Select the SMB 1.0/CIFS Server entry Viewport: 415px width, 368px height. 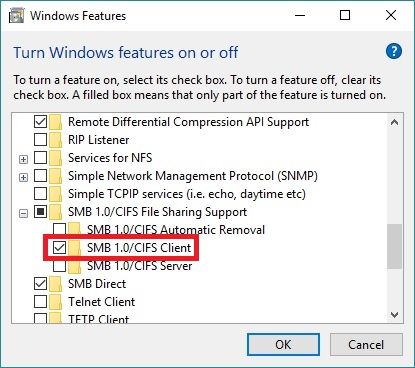tap(139, 266)
